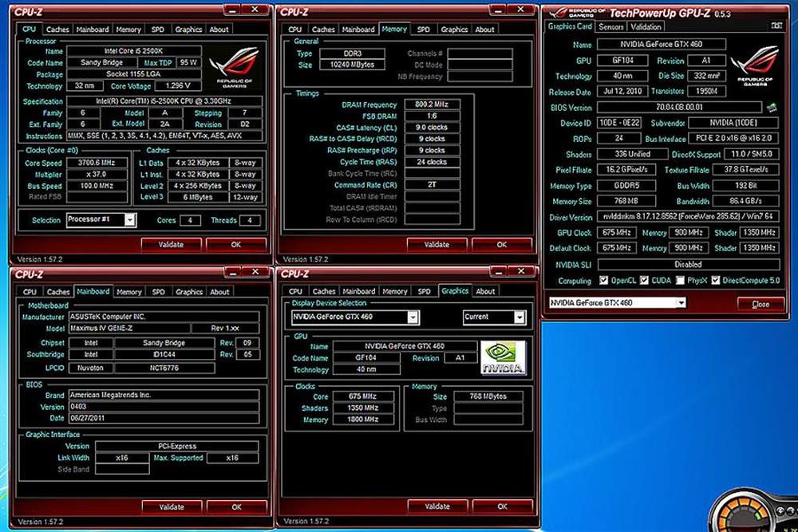The image size is (798, 532).
Task: Enable the PhysX checkbox in GPU-Z
Action: [680, 280]
